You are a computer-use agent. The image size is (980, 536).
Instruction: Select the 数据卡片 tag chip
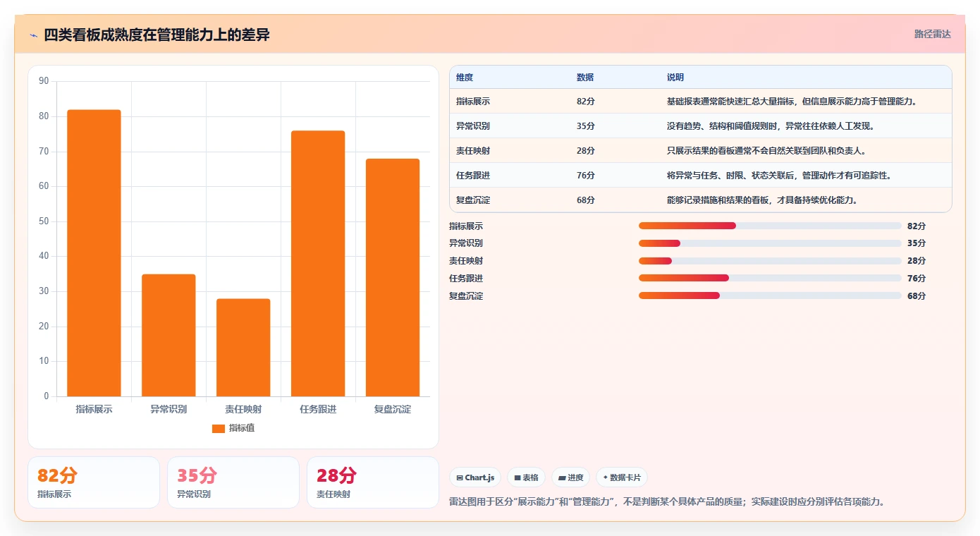click(622, 477)
